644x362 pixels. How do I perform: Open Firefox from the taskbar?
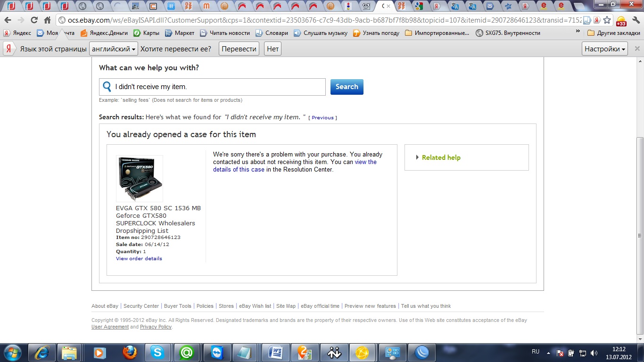[x=129, y=353]
